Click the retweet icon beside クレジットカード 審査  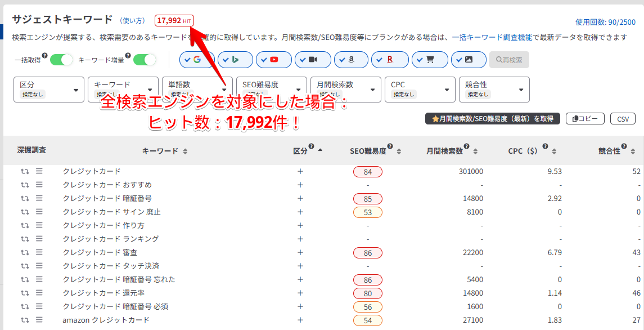[25, 253]
